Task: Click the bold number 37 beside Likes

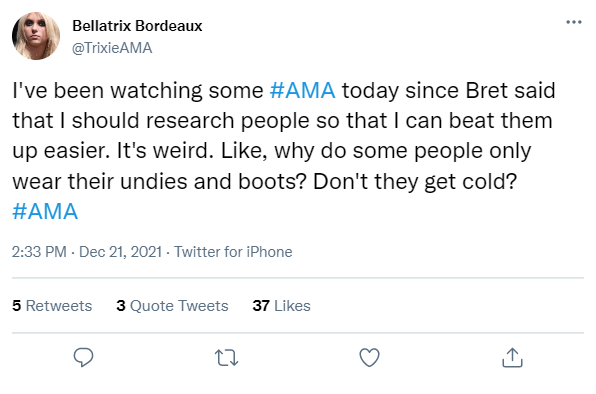Action: tap(261, 306)
